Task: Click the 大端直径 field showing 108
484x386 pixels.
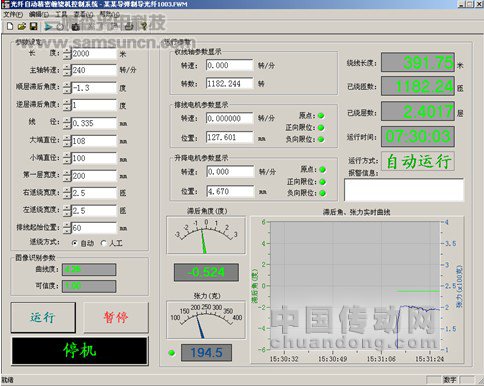Action: click(x=94, y=141)
